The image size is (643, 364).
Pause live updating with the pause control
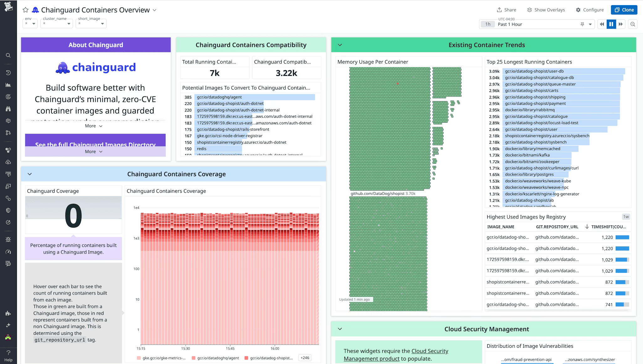611,24
